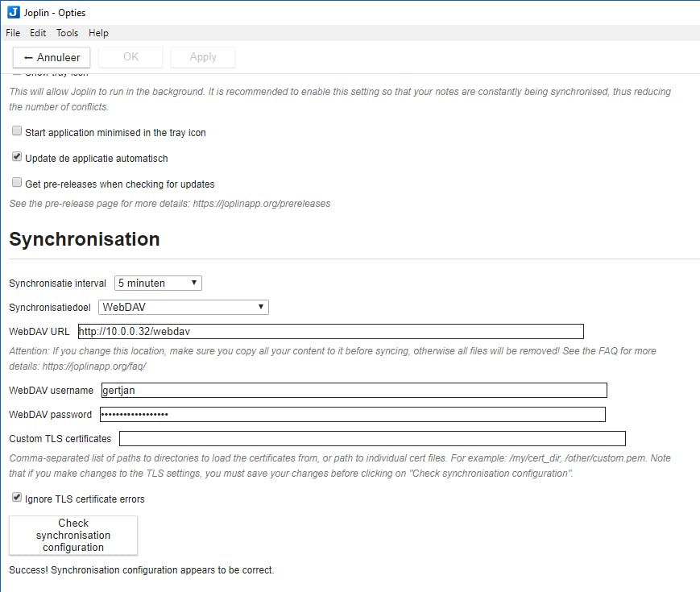Image resolution: width=700 pixels, height=592 pixels.
Task: Open the Tools menu
Action: (68, 33)
